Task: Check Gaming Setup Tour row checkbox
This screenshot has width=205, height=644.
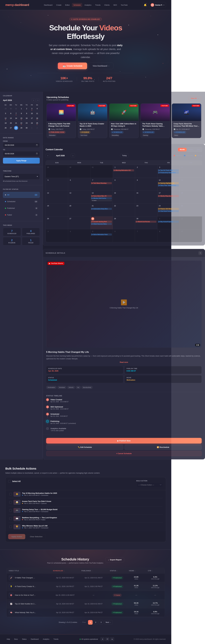Action: (x=11, y=510)
